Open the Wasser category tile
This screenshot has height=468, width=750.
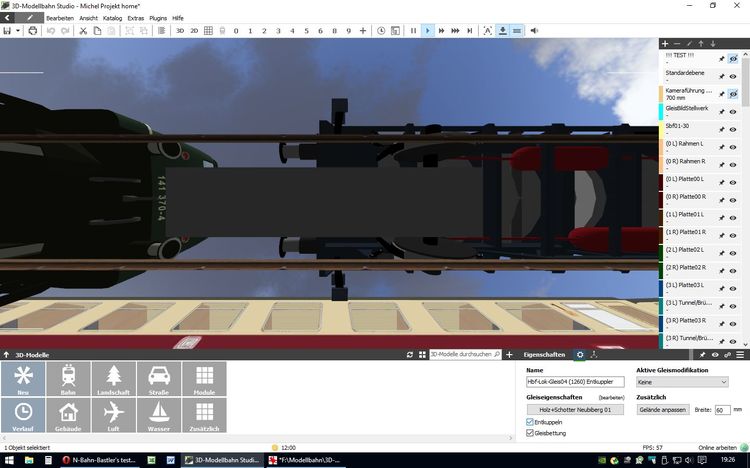(158, 415)
